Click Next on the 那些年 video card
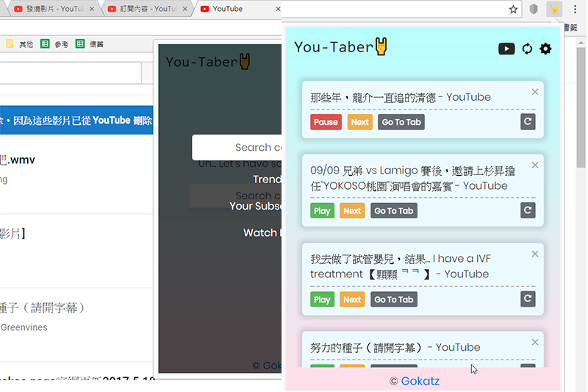The image size is (588, 392). [x=359, y=122]
